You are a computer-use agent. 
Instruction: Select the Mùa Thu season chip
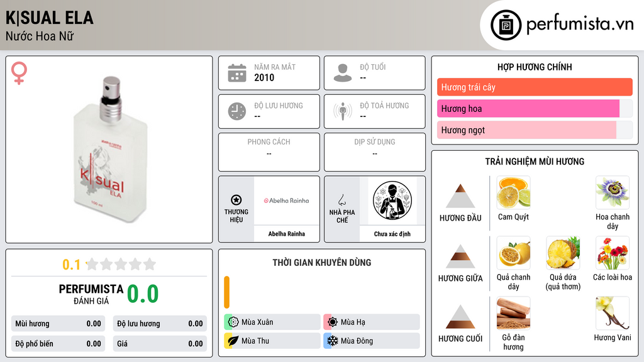[x=272, y=341]
